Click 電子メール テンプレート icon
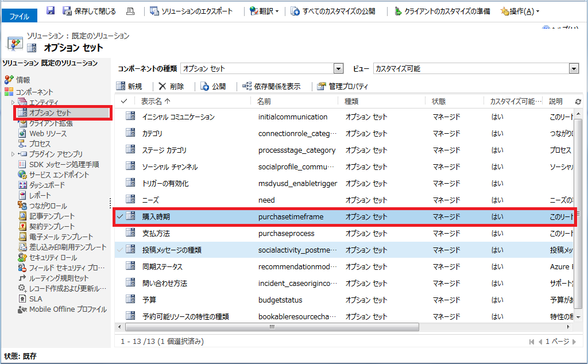The image size is (588, 364). click(x=22, y=237)
